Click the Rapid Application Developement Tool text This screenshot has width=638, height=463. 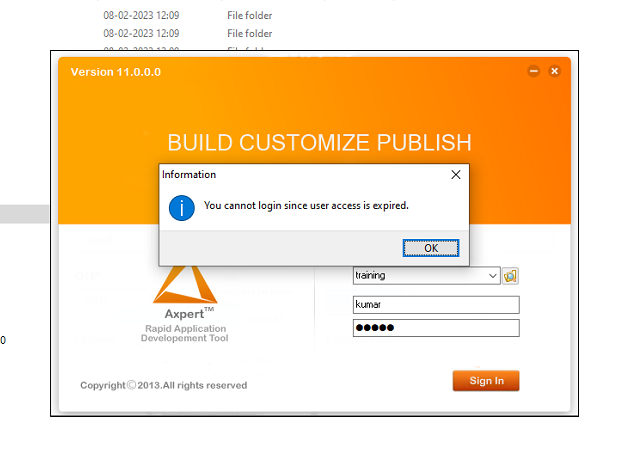(x=185, y=333)
